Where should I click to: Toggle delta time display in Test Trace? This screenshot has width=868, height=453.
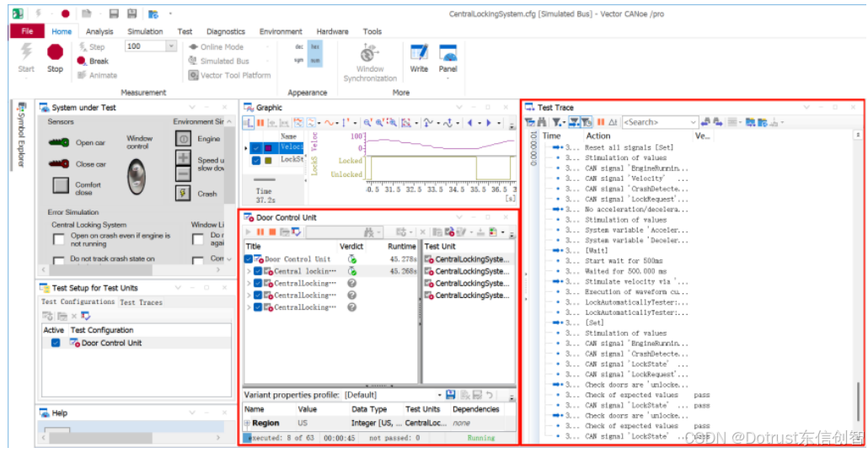(x=613, y=122)
